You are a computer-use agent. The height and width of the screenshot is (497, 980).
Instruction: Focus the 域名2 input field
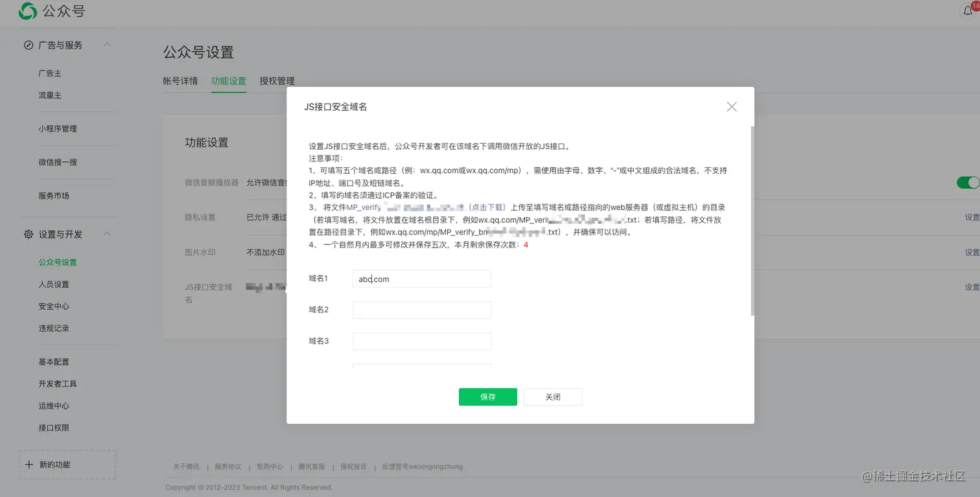pyautogui.click(x=422, y=310)
